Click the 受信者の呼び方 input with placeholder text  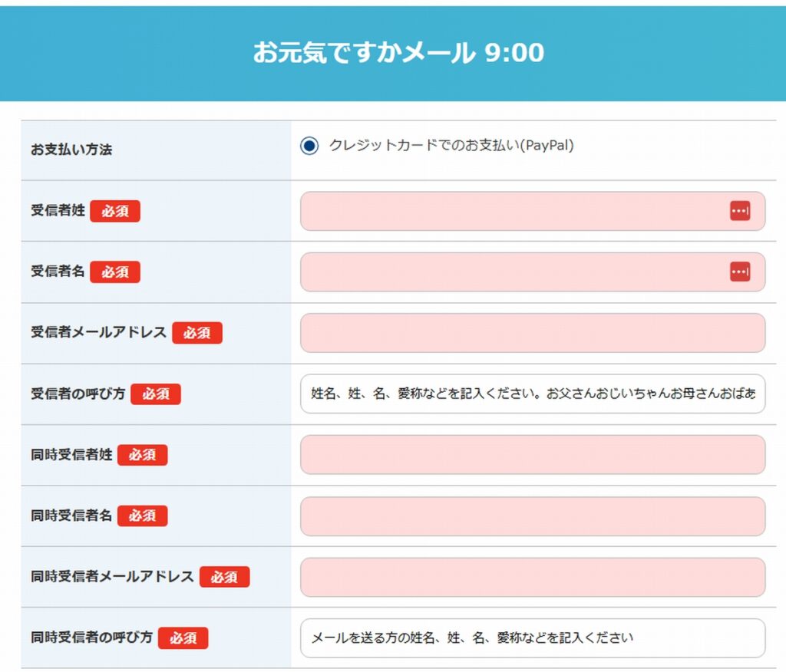[532, 394]
